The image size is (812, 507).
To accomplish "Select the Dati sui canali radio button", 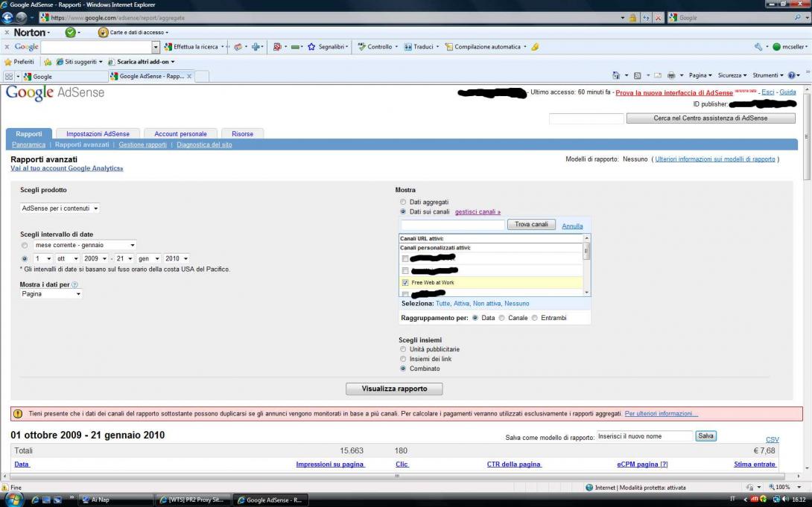I will (403, 211).
